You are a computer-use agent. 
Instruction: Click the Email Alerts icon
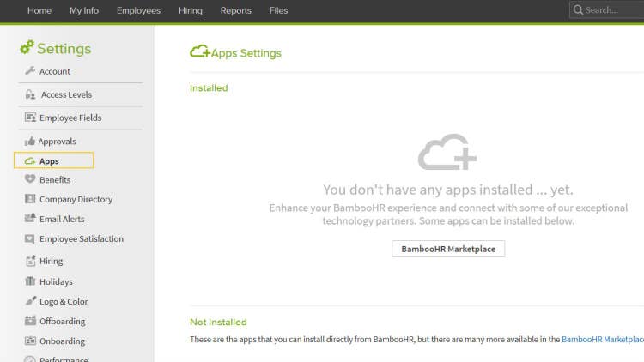30,218
